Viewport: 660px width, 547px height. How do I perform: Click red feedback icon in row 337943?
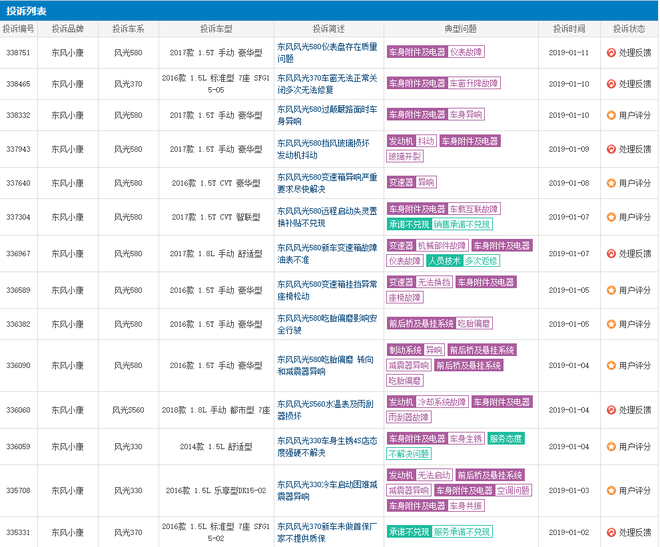[x=611, y=149]
